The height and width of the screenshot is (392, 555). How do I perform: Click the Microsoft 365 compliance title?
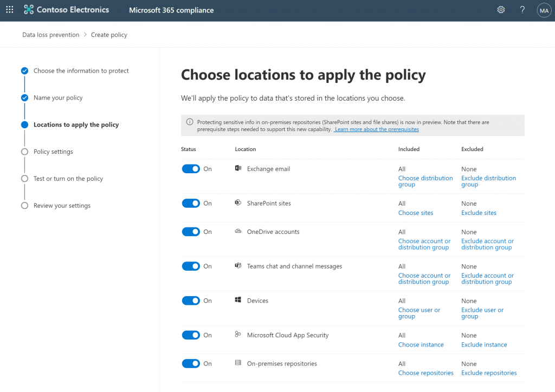[x=171, y=10]
